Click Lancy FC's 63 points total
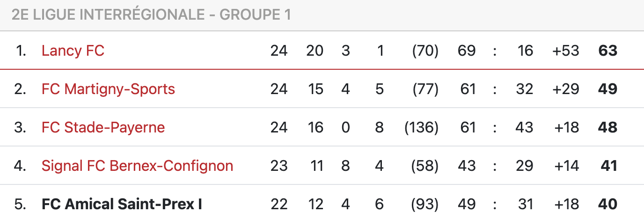Viewport: 644px width, 220px height. click(x=608, y=51)
